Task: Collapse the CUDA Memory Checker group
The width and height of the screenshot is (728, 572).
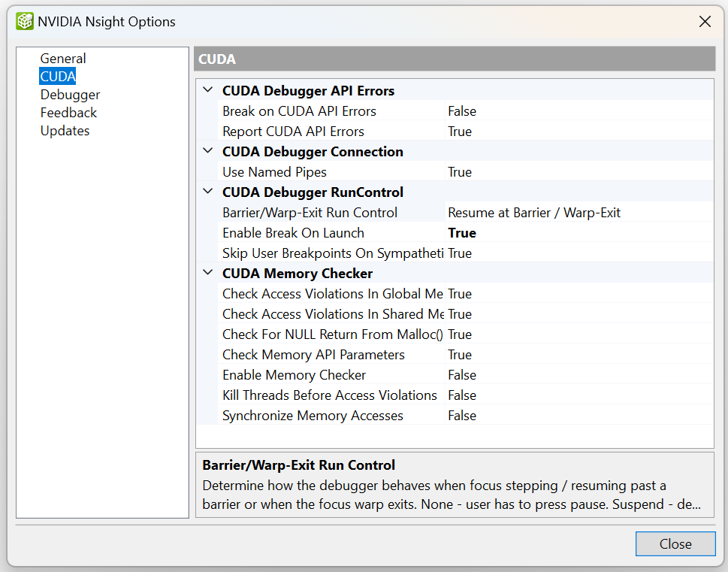Action: pyautogui.click(x=208, y=274)
